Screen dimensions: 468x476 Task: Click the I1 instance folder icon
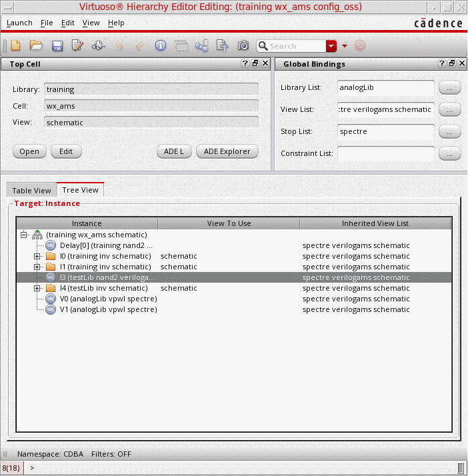point(51,267)
